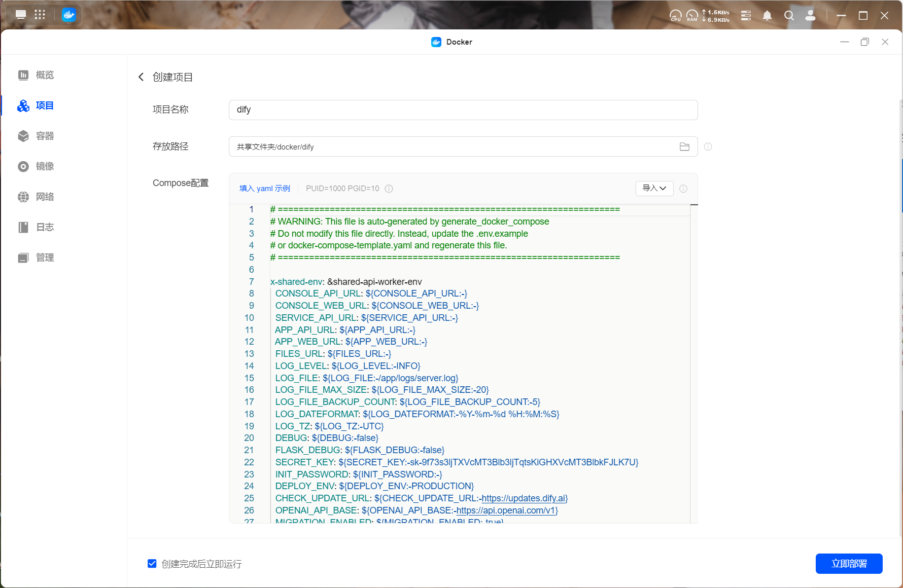This screenshot has width=903, height=588.
Task: Open the task list icon
Action: (746, 16)
